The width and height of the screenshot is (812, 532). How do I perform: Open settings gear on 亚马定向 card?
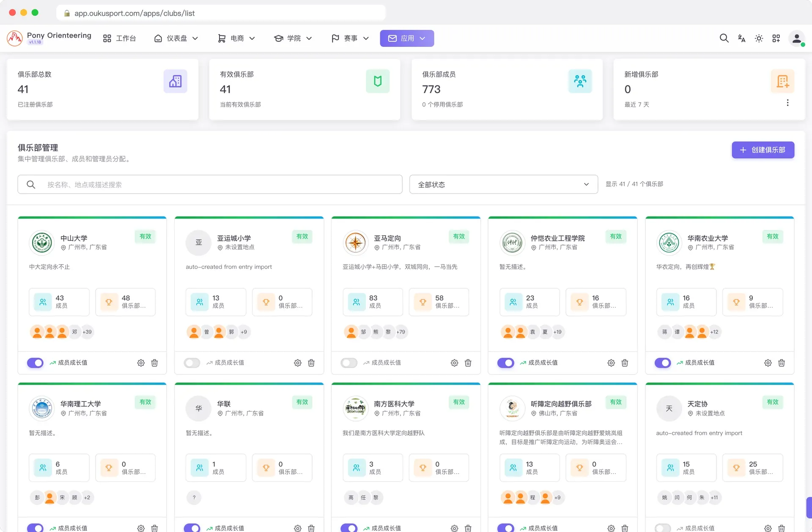click(455, 363)
